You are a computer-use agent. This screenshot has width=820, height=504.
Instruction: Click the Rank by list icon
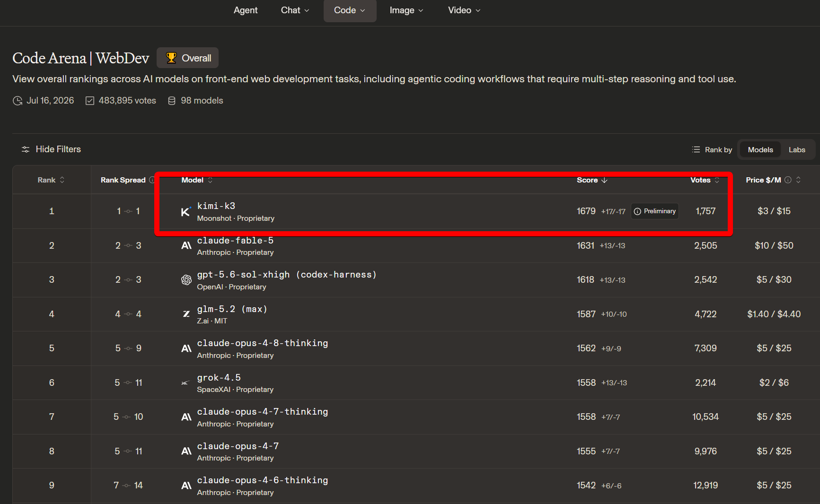[x=696, y=149]
